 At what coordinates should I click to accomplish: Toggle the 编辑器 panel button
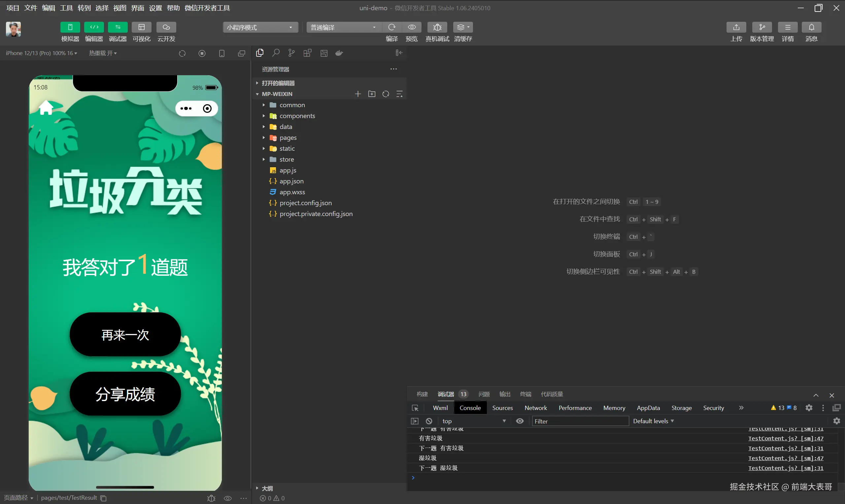(x=94, y=27)
